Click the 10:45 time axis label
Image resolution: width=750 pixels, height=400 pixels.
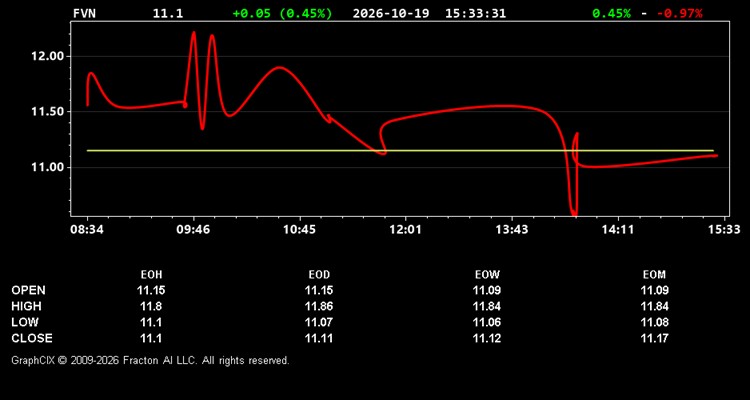click(299, 230)
